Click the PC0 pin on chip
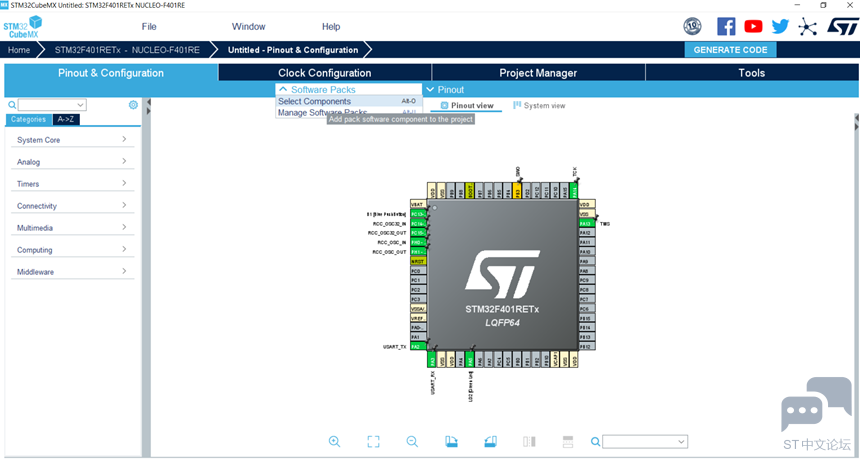 [418, 271]
